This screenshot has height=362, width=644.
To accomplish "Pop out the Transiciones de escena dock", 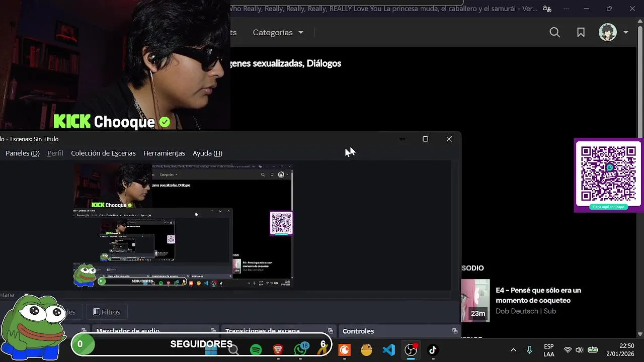I will pyautogui.click(x=331, y=331).
